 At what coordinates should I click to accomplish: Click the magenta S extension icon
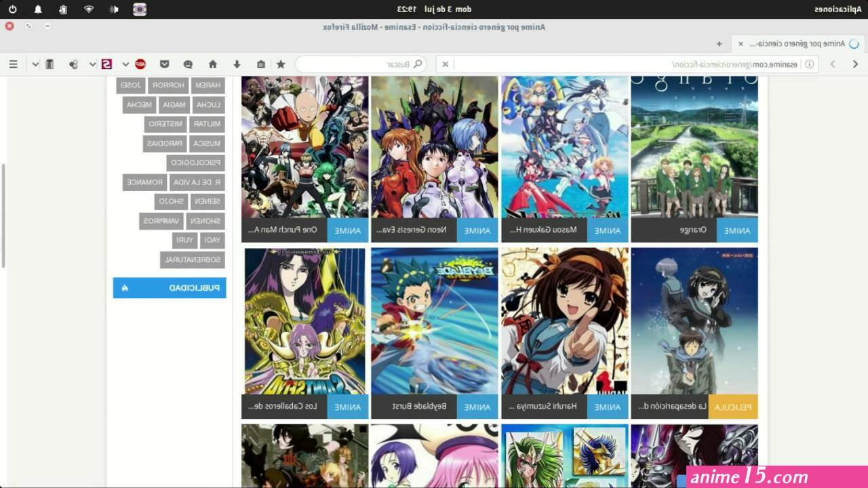106,64
